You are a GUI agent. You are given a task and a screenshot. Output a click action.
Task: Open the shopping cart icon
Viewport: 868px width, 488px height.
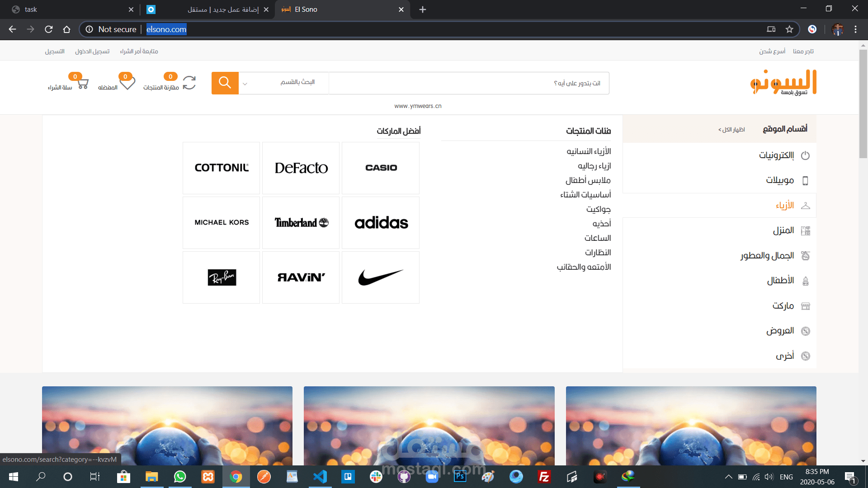[x=83, y=84]
